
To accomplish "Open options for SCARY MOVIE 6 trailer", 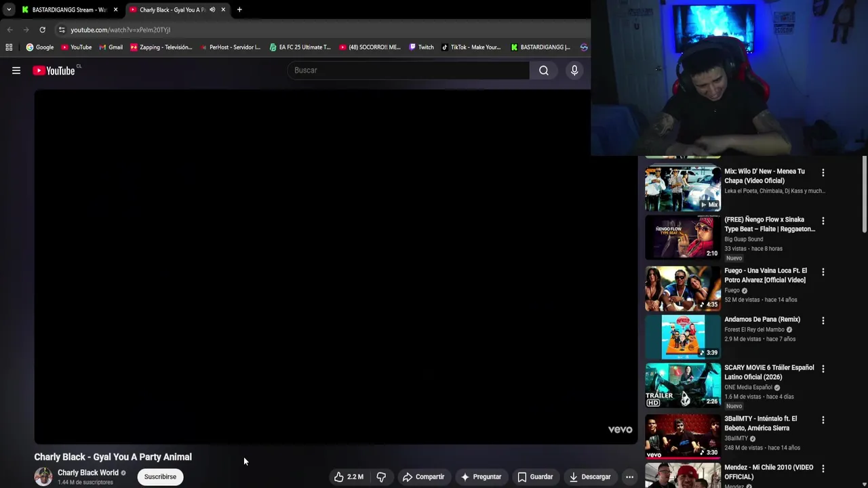I will coord(823,369).
